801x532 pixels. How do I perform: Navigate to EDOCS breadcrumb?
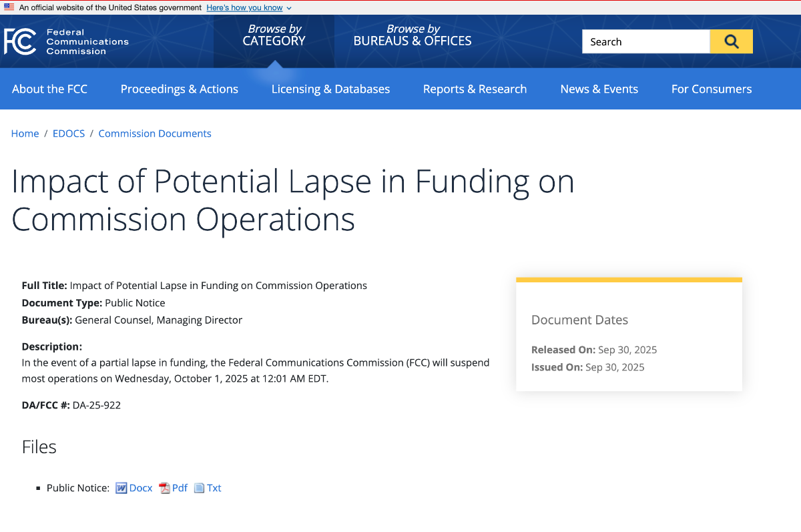[x=69, y=134]
